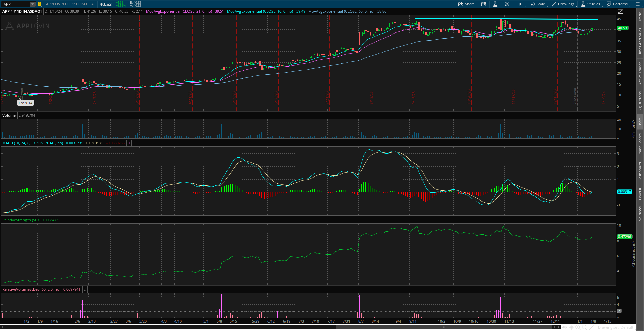Click the active drawing tool line icon

pos(592,327)
